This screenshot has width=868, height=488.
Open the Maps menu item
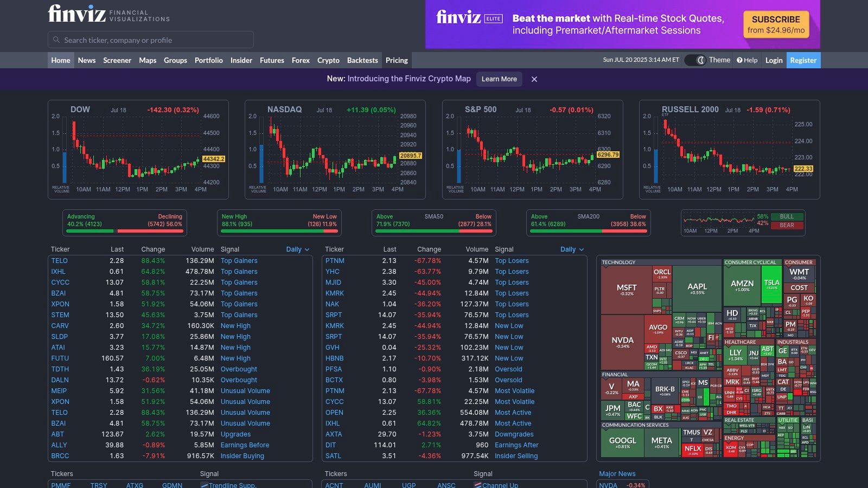[x=148, y=60]
